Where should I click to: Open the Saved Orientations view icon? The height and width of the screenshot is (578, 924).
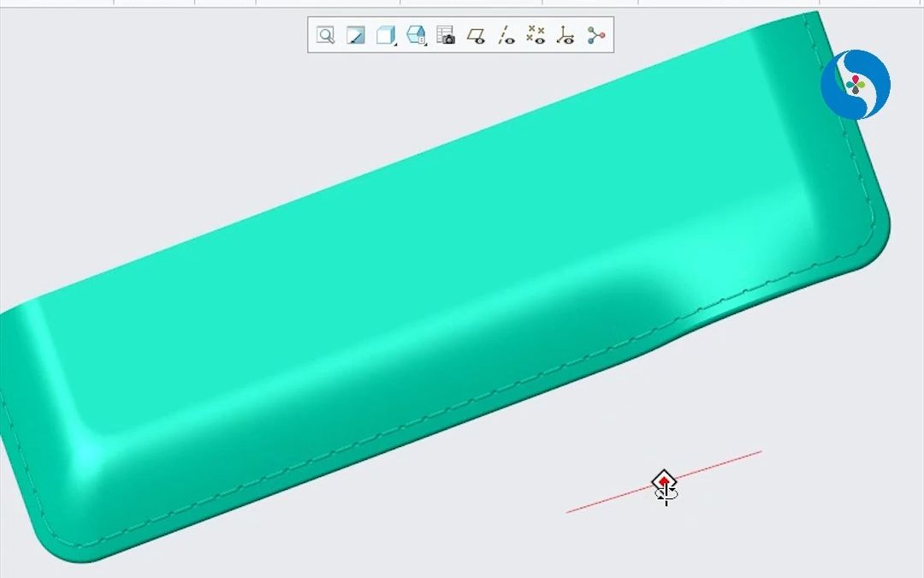[415, 35]
